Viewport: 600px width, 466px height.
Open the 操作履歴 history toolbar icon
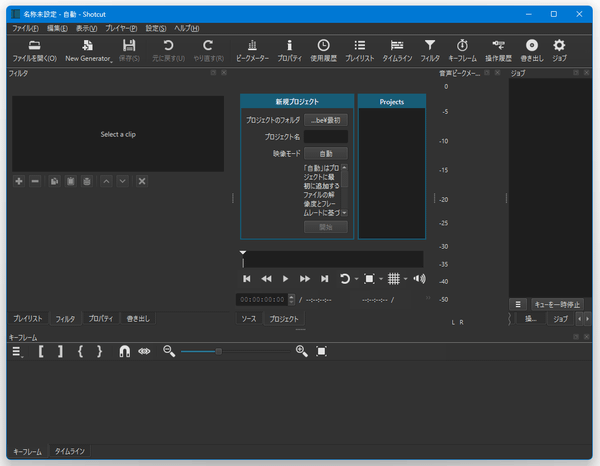pyautogui.click(x=498, y=51)
